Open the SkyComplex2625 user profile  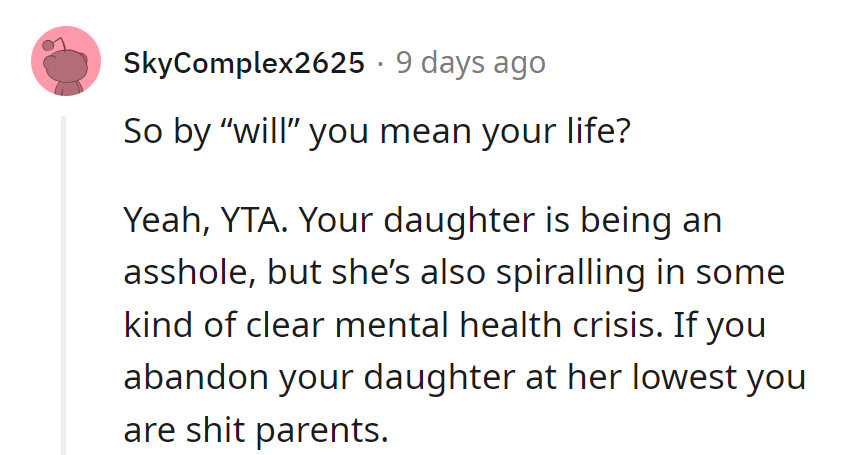(x=244, y=63)
